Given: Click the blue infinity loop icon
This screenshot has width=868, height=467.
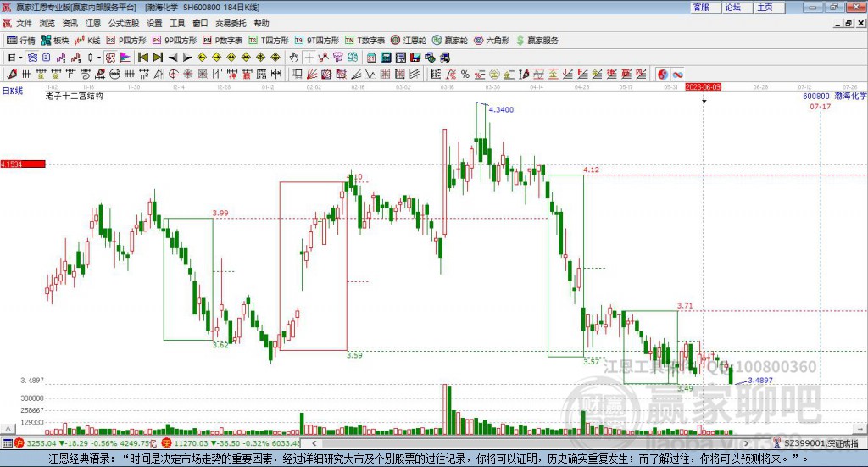Looking at the screenshot, I should [677, 74].
